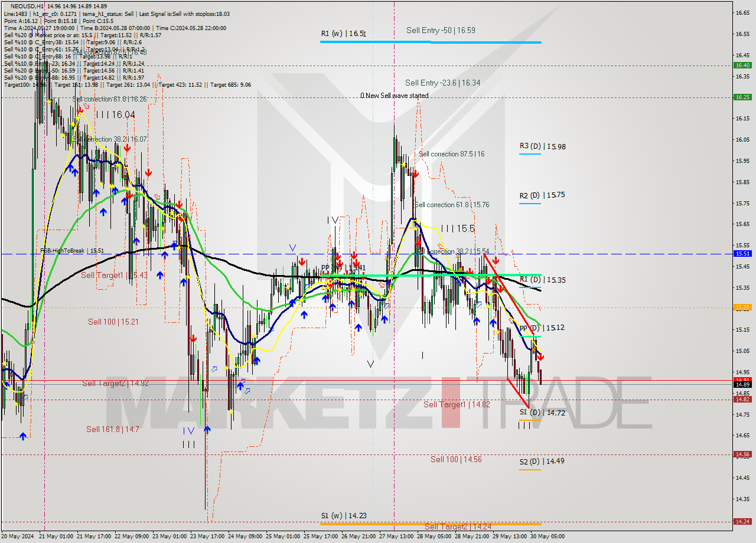Click the '26 May 21:00' time label
Image resolution: width=756 pixels, height=543 pixels.
357,537
